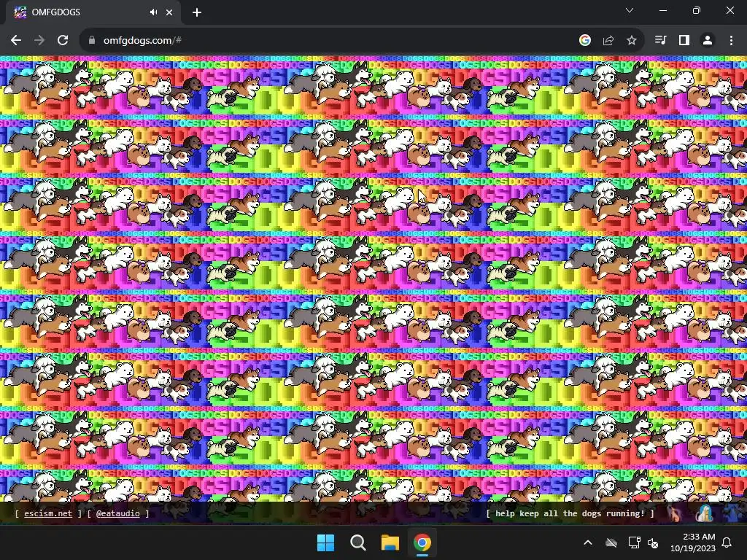Expand the tab search chevron

tap(630, 10)
